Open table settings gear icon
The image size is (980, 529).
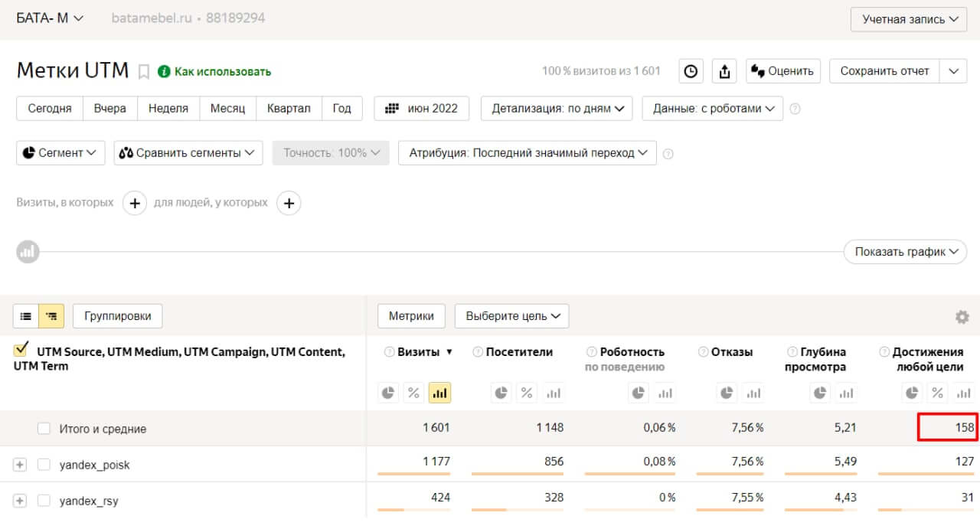(x=962, y=317)
